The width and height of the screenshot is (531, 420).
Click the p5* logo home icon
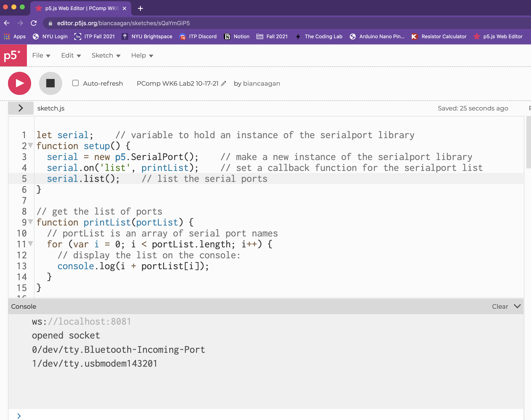pos(13,55)
